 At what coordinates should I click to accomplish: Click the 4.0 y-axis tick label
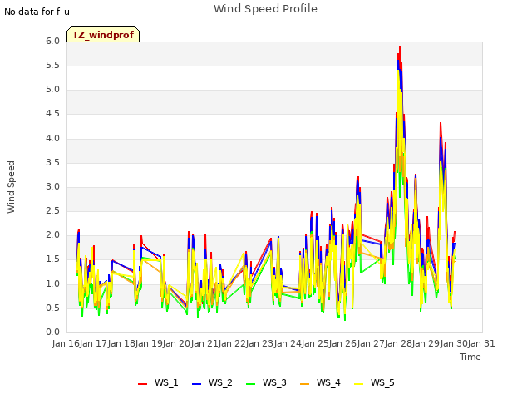(x=53, y=139)
